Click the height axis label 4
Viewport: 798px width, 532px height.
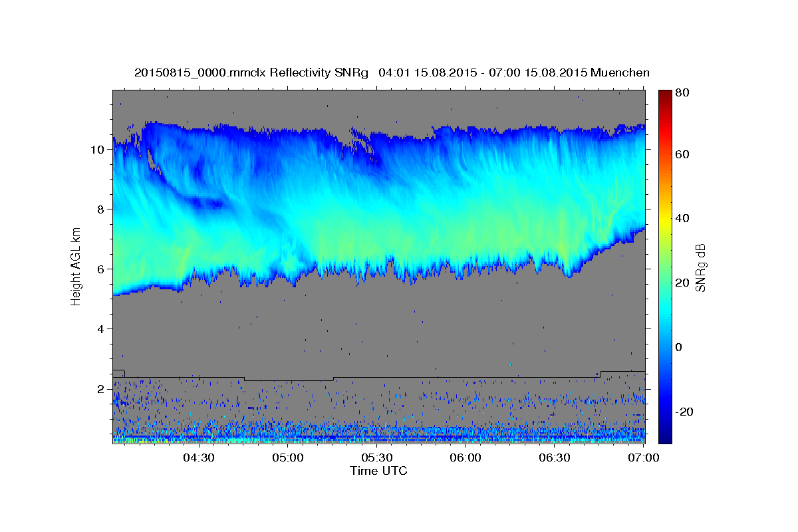tap(102, 329)
